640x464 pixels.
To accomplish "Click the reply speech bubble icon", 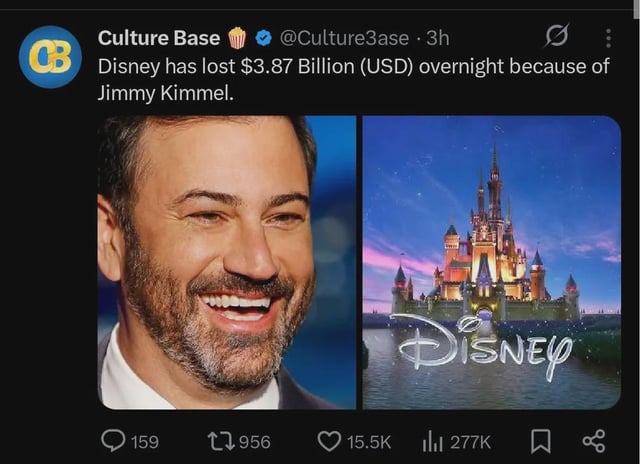I will click(x=115, y=441).
